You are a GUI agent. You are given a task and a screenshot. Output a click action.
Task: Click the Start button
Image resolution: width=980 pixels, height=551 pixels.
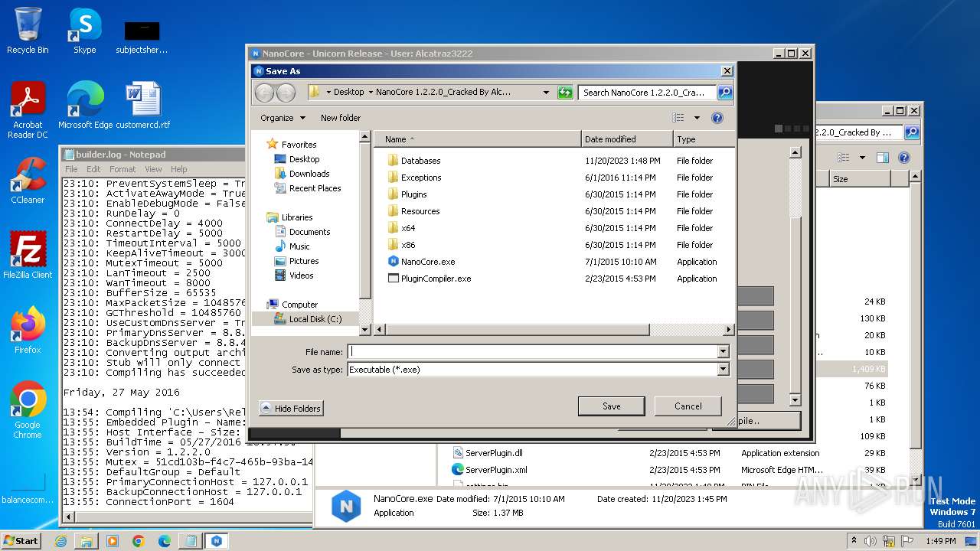tap(21, 541)
